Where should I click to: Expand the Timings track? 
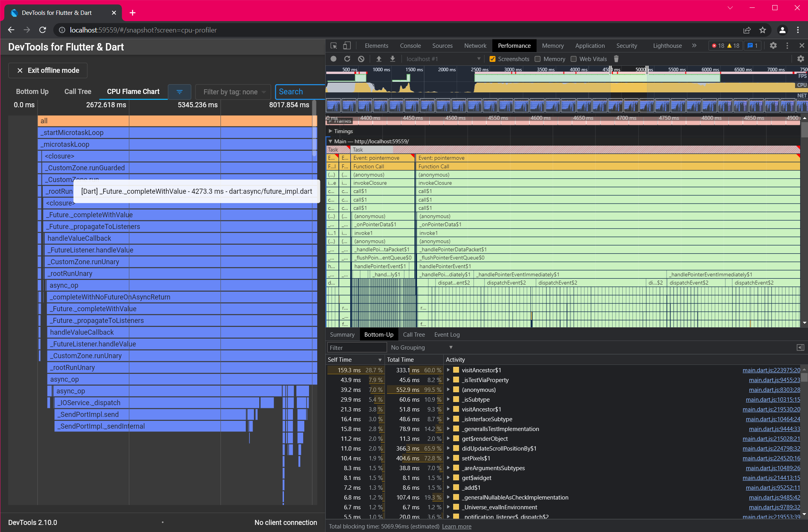coord(331,131)
